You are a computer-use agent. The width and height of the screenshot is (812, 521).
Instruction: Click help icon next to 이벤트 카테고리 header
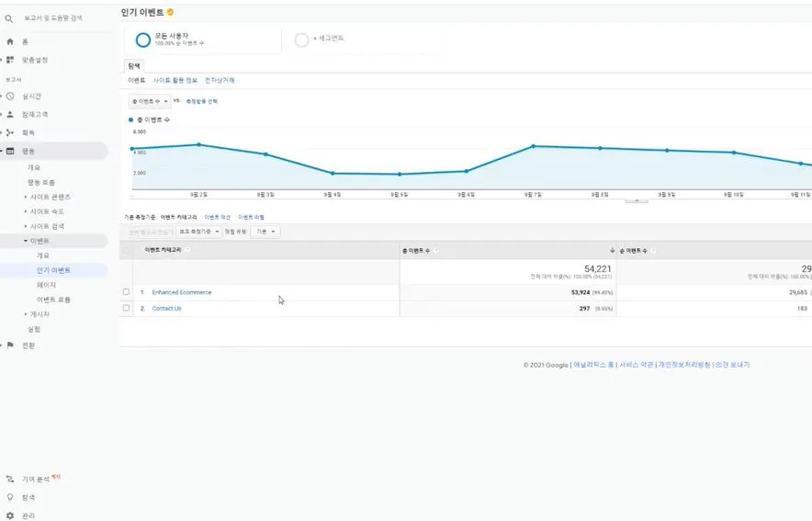point(187,250)
